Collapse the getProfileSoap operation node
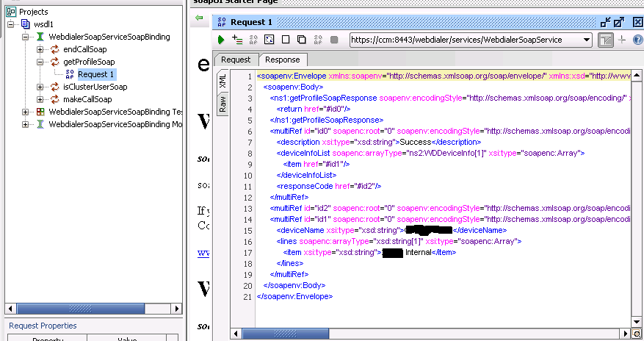 point(40,62)
